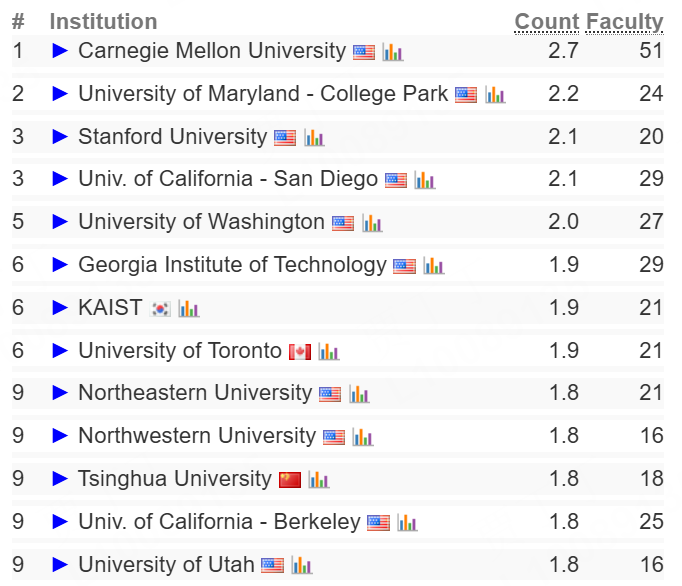Open the bar chart icon for Carnegie Mellon University
The image size is (682, 586).
[x=392, y=52]
